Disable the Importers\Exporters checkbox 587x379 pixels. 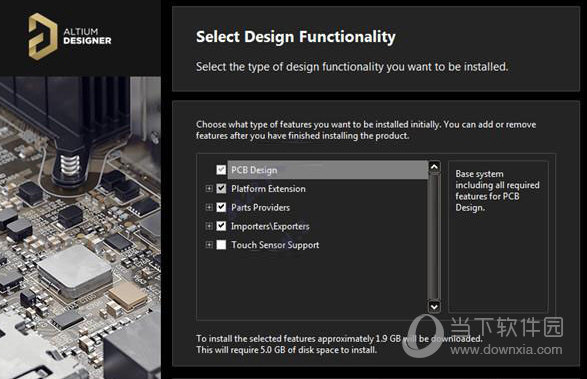221,226
